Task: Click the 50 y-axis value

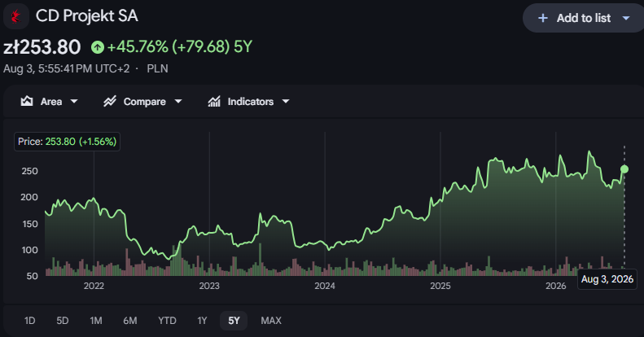Action: (33, 276)
